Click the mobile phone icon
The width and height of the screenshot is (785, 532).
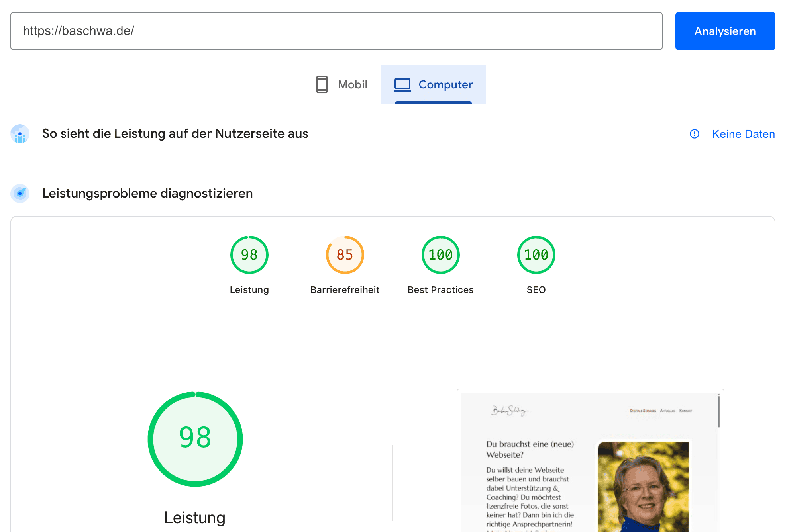tap(322, 84)
